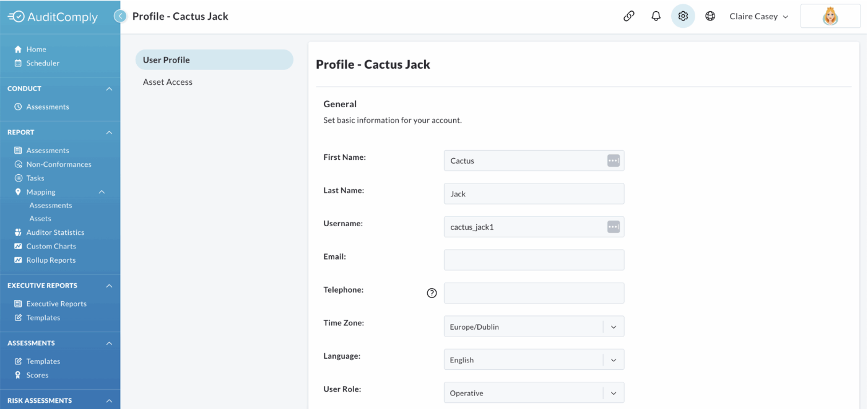
Task: Click the Conduct Assessments clock icon
Action: 18,107
